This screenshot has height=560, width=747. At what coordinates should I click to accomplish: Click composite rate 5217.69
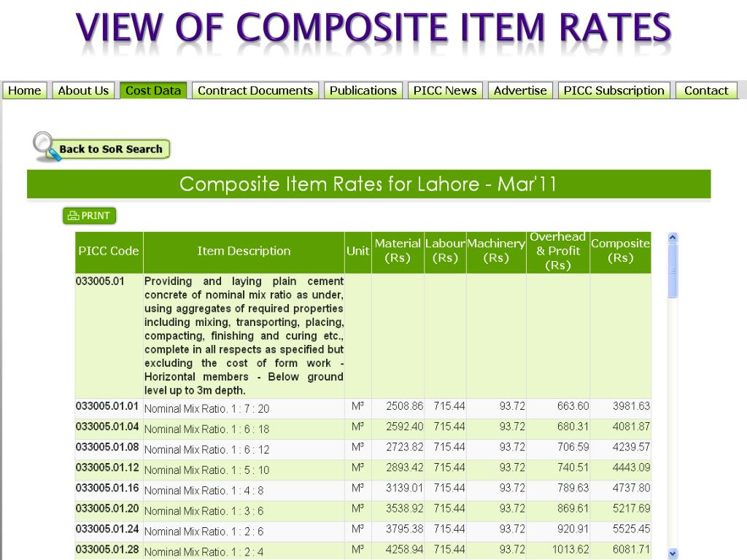point(631,508)
